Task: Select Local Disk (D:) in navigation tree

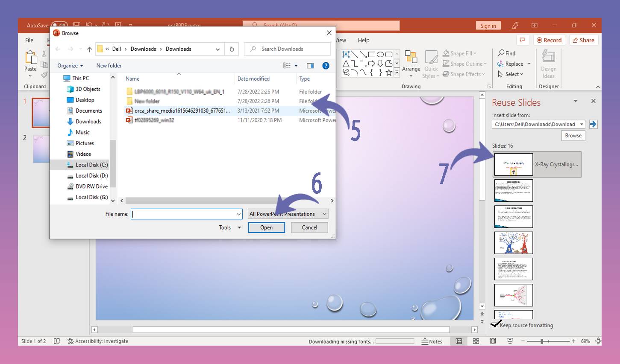Action: [91, 175]
